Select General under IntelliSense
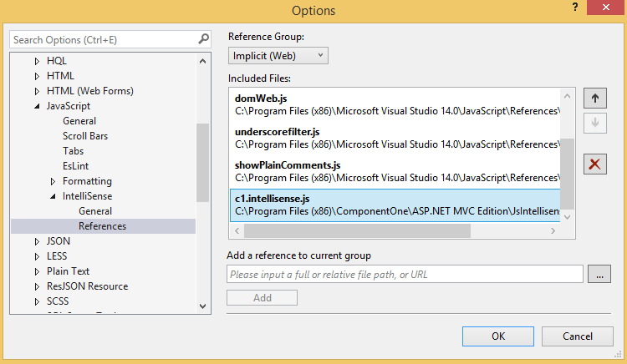This screenshot has width=627, height=364. pos(95,211)
